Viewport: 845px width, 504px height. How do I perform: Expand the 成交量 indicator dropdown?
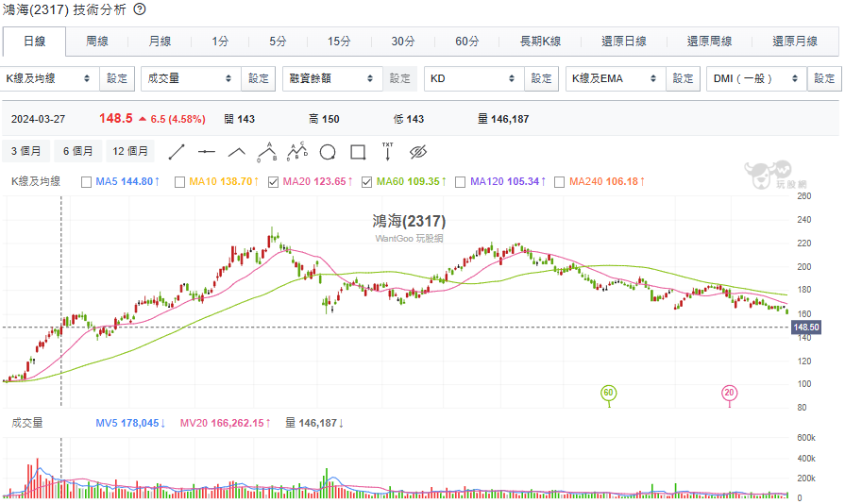[x=190, y=78]
